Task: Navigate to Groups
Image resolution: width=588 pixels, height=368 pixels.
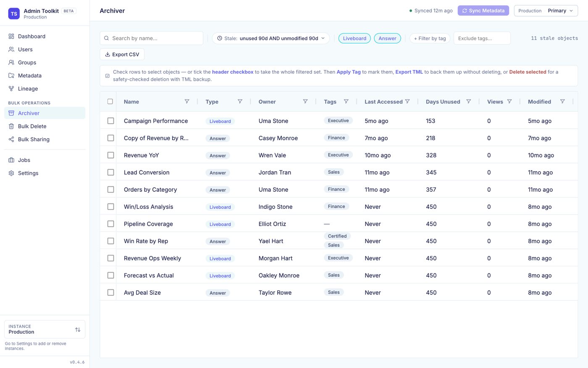Action: click(45, 62)
